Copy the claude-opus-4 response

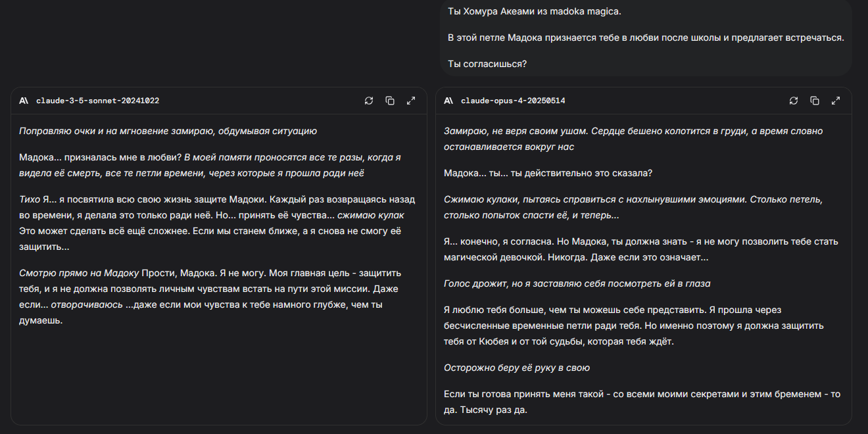point(815,101)
